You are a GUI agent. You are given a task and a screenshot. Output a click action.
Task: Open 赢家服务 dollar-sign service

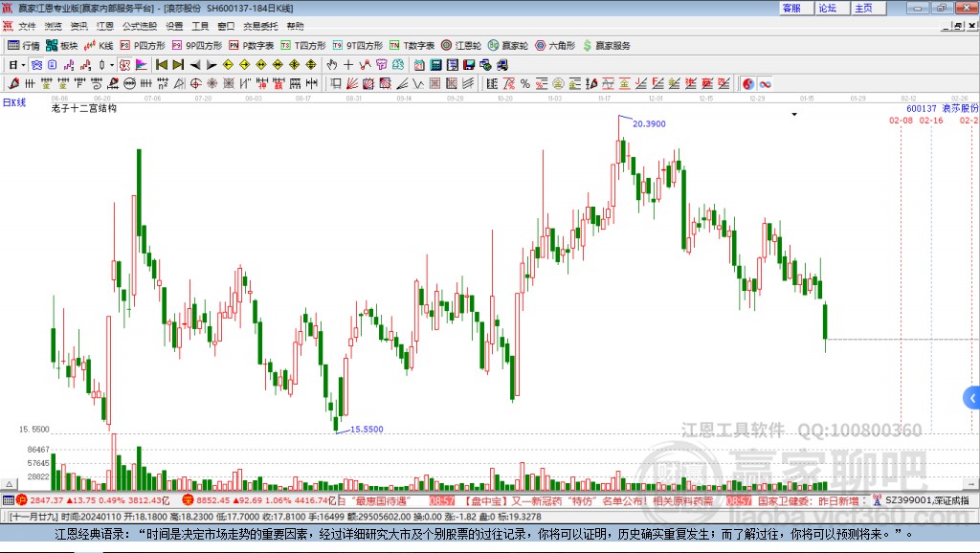click(x=607, y=46)
